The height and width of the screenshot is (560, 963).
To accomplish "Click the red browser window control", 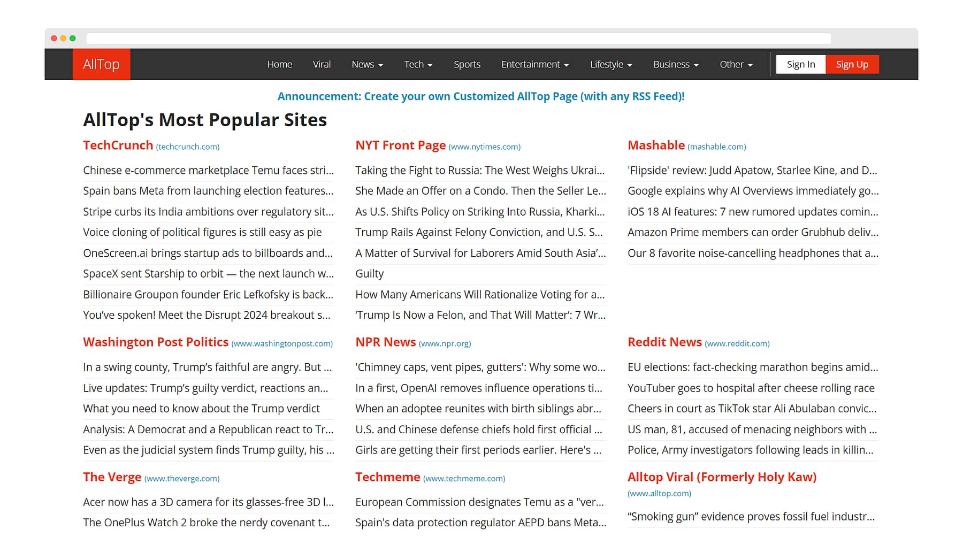I will tap(54, 37).
